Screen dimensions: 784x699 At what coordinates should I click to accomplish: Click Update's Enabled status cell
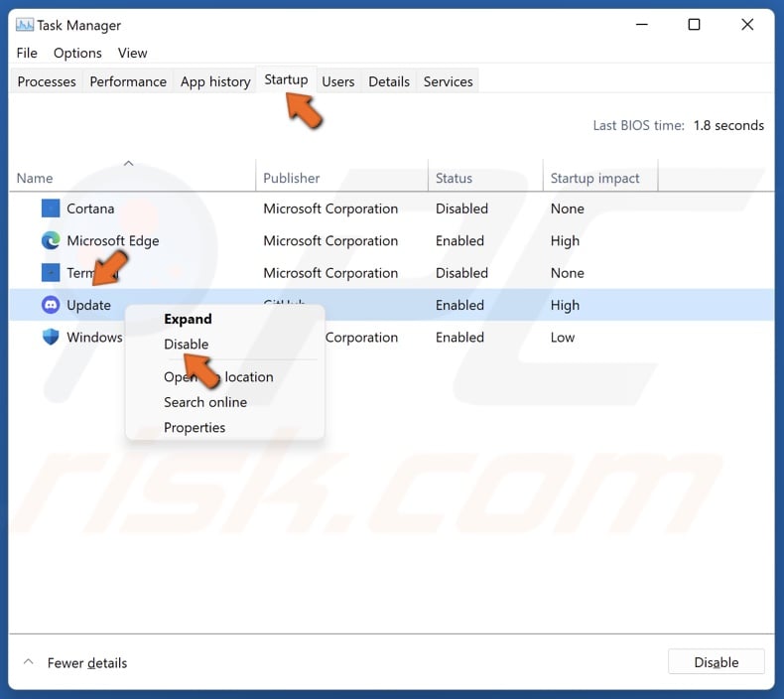[459, 305]
